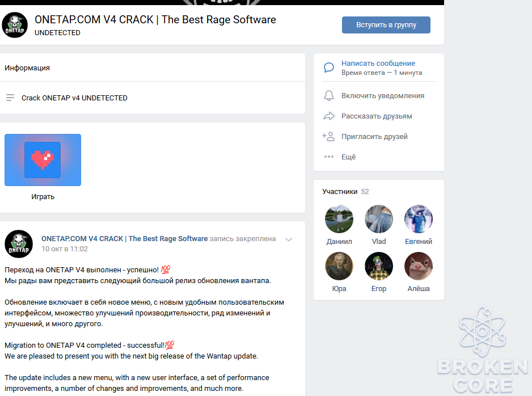This screenshot has height=396, width=532.
Task: Click the name Алёша under avatar
Action: (x=419, y=288)
